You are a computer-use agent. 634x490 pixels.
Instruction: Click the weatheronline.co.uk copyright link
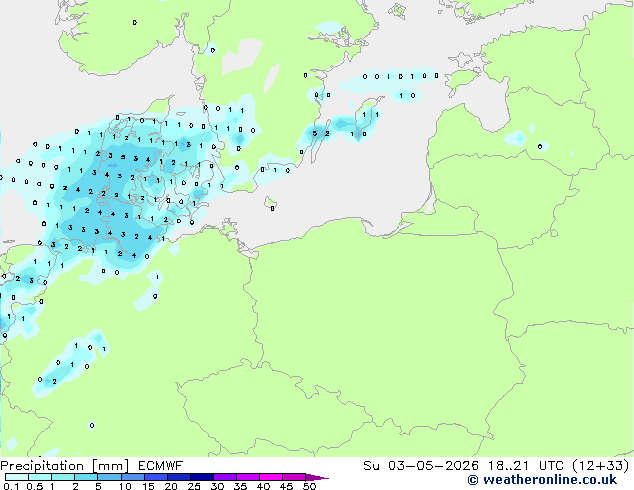point(542,480)
